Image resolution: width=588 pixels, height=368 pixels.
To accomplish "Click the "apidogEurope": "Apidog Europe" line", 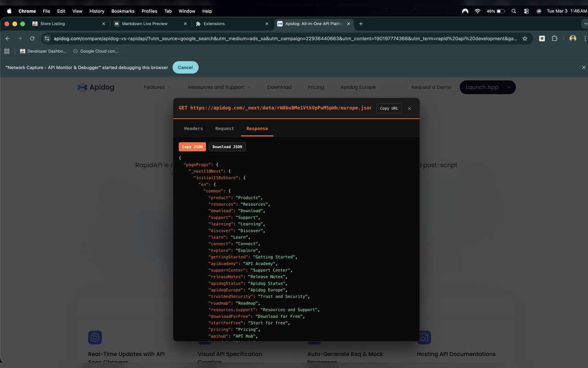I will [248, 290].
